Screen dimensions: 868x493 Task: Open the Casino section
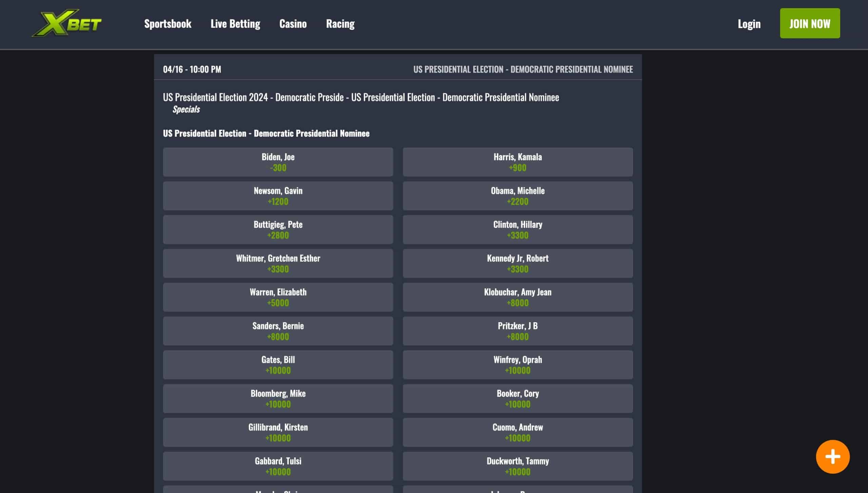(293, 24)
